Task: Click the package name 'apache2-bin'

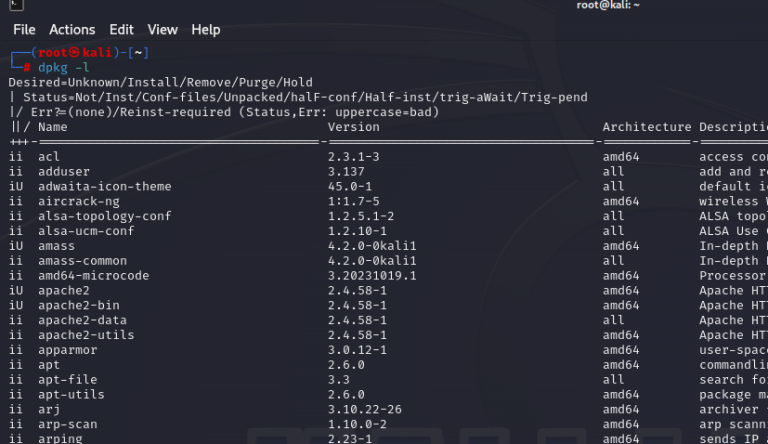Action: click(x=79, y=305)
